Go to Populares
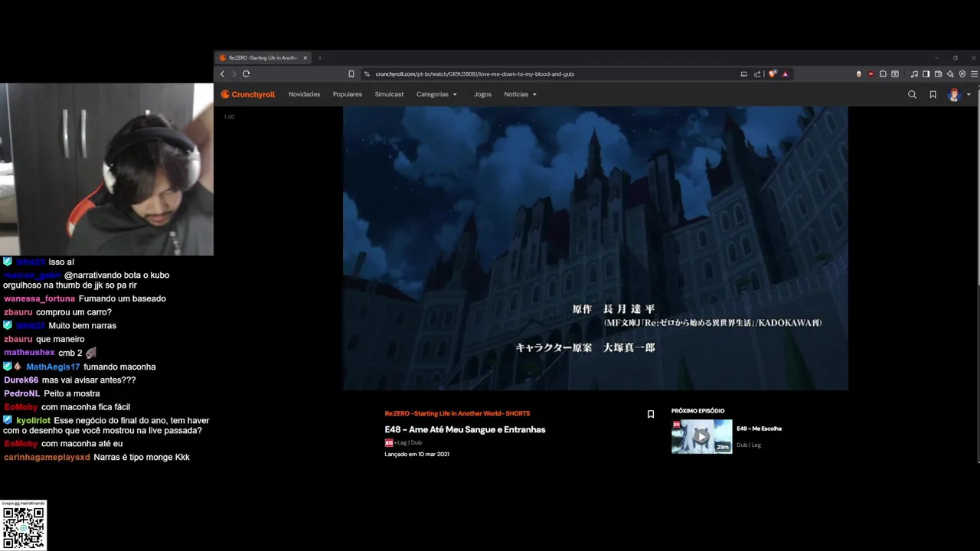 click(348, 94)
